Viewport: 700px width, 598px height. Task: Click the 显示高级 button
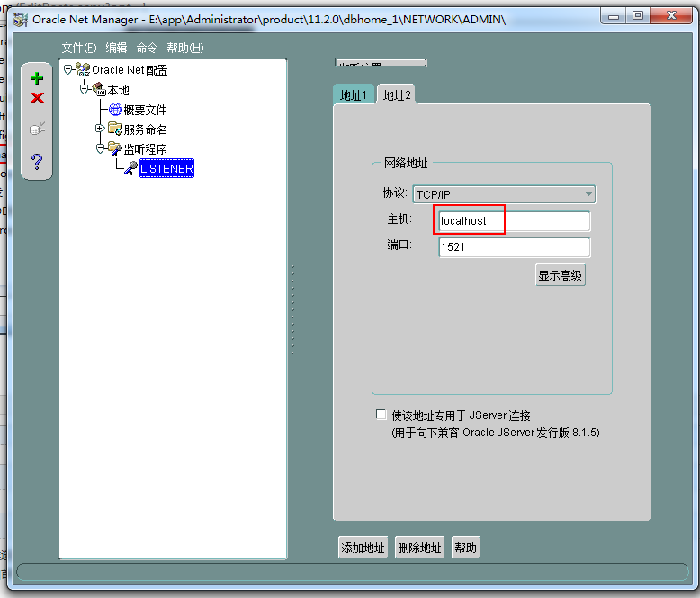pyautogui.click(x=561, y=275)
